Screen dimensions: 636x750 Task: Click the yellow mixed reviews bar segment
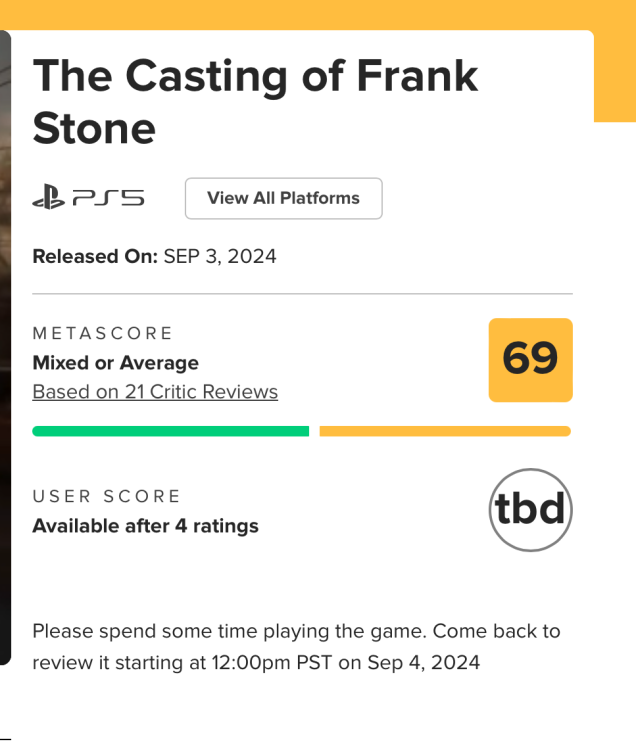tap(445, 431)
